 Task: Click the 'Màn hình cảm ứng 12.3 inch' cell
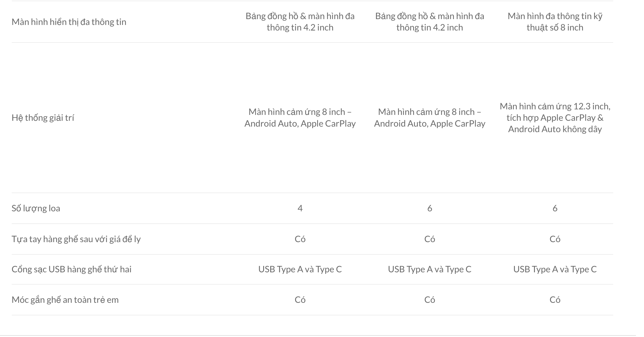click(555, 118)
